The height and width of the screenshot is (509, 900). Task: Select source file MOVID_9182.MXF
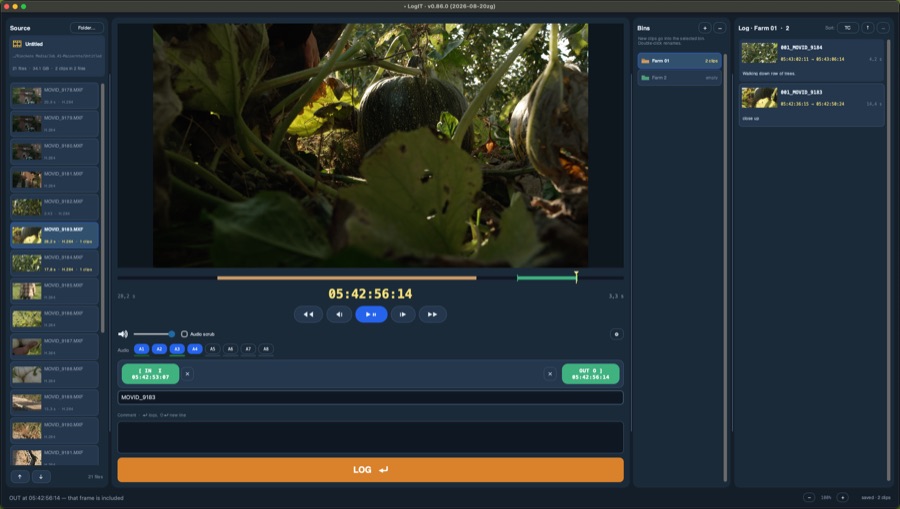click(x=55, y=207)
